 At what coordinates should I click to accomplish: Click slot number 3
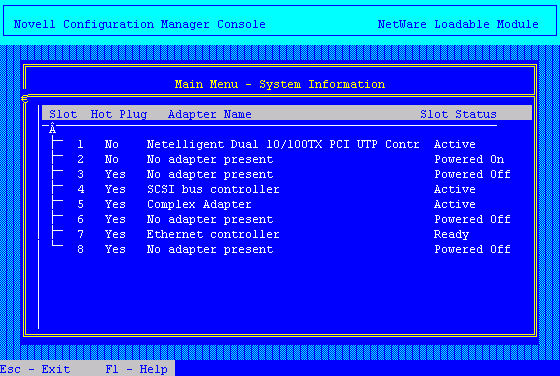point(80,174)
